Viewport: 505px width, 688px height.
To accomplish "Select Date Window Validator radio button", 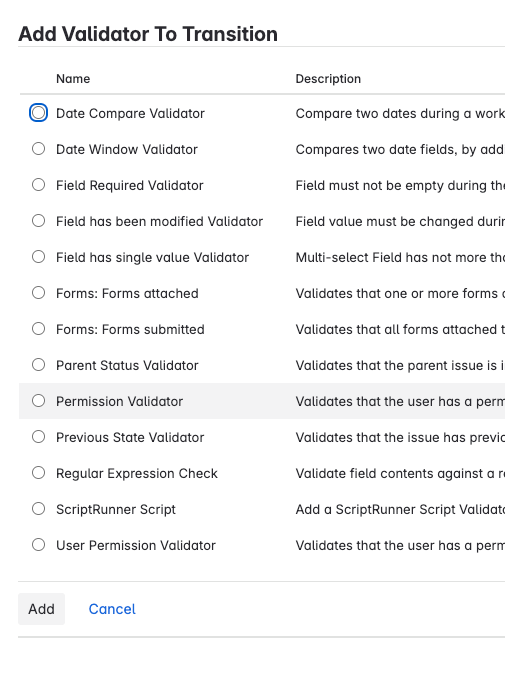I will pyautogui.click(x=39, y=149).
